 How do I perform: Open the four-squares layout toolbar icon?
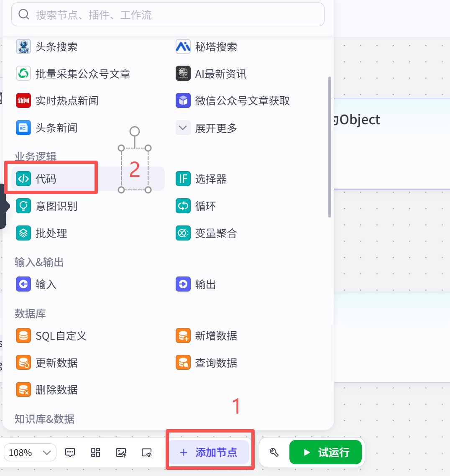pyautogui.click(x=96, y=453)
